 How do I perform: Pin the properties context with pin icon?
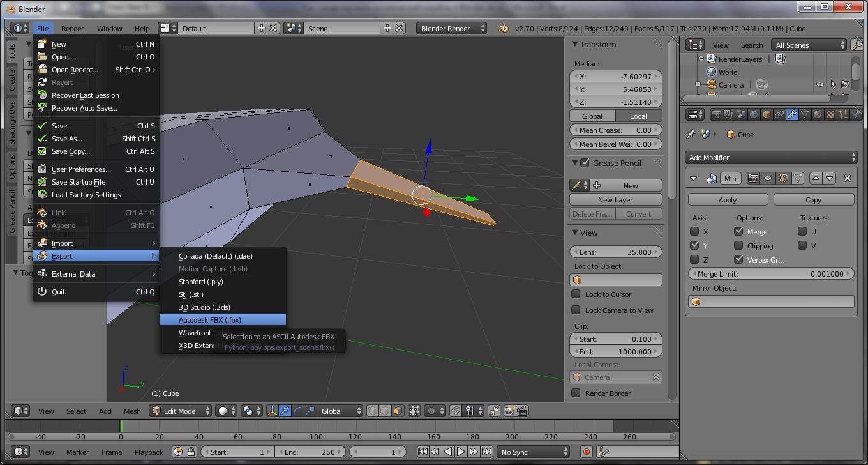click(691, 135)
